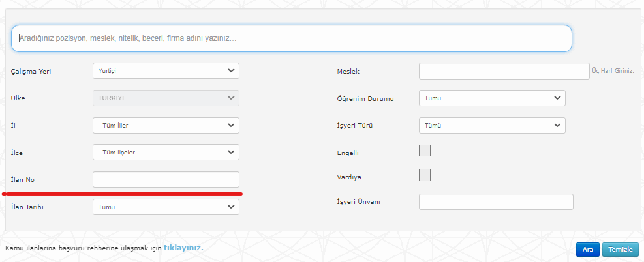
Task: Click the Meslek text field
Action: click(x=504, y=71)
